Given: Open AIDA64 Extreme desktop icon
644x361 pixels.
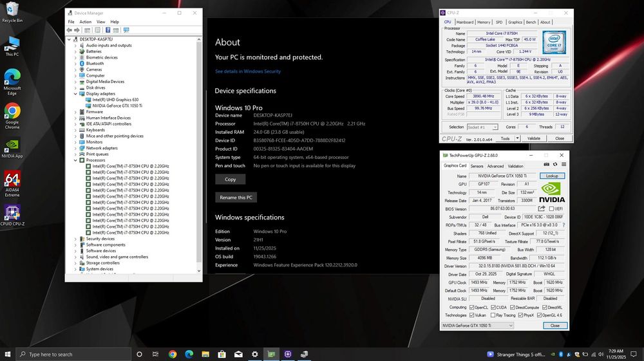Looking at the screenshot, I should coord(12,184).
